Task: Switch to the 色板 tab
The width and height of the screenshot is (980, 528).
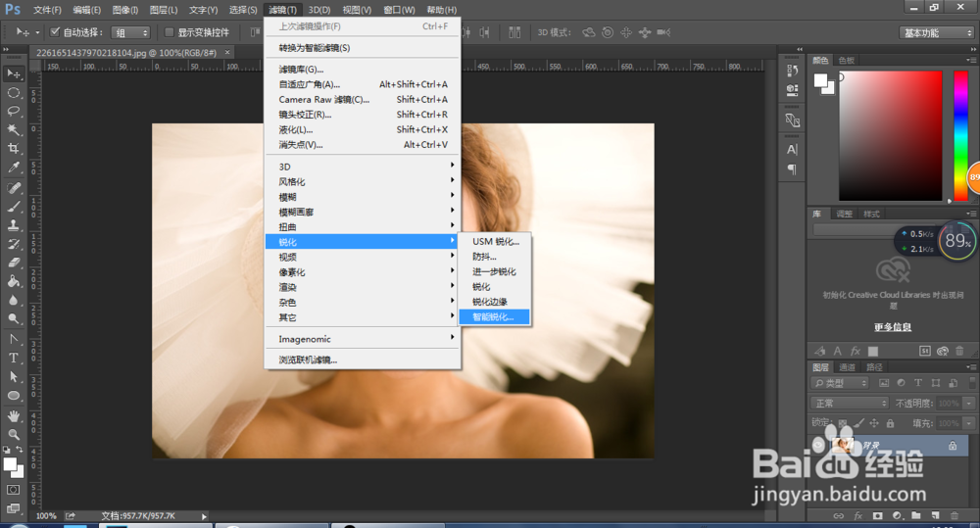Action: [847, 60]
